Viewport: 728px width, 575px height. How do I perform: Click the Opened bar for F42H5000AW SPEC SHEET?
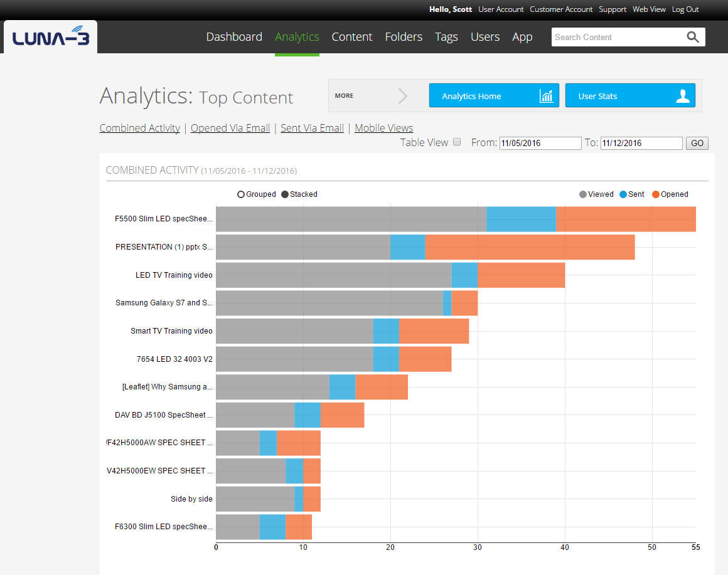coord(299,443)
